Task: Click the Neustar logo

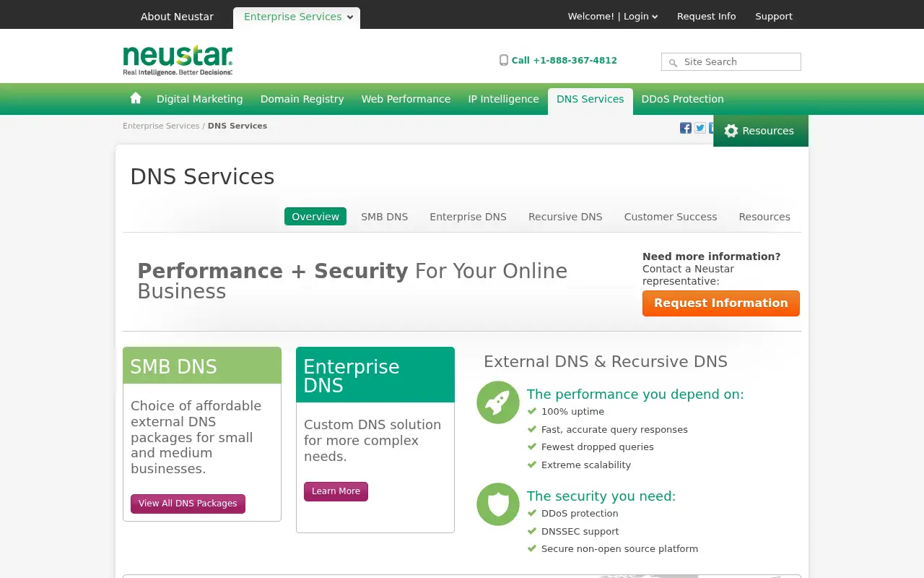Action: [178, 61]
